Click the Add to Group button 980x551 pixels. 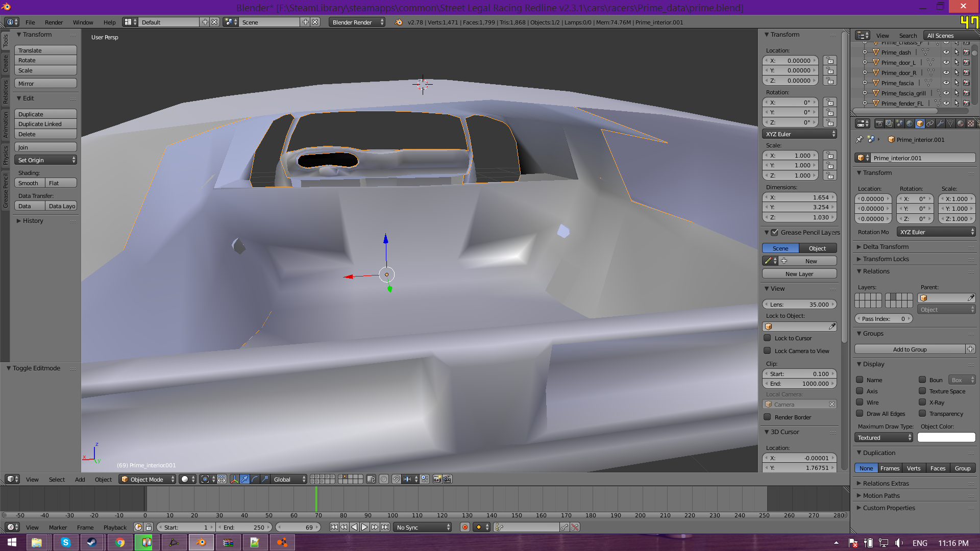point(910,349)
